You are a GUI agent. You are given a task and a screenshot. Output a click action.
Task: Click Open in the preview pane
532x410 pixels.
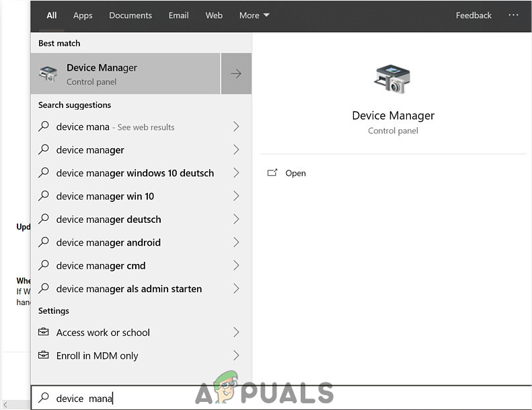tap(295, 173)
